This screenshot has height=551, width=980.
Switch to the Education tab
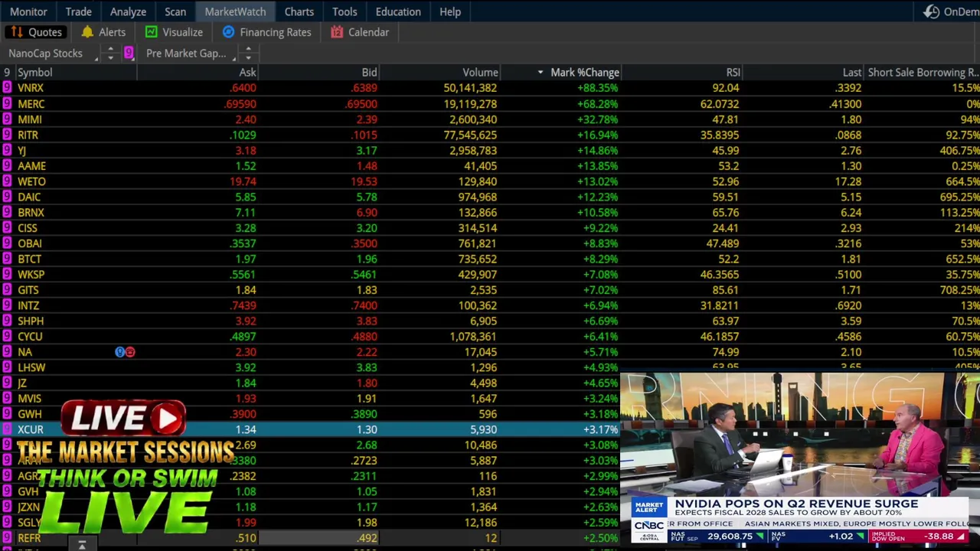398,11
